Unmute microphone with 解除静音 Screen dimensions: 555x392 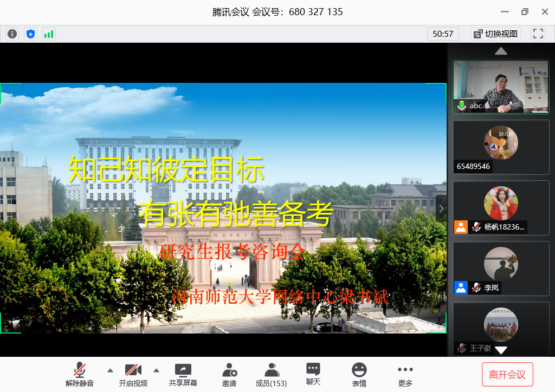(x=80, y=375)
